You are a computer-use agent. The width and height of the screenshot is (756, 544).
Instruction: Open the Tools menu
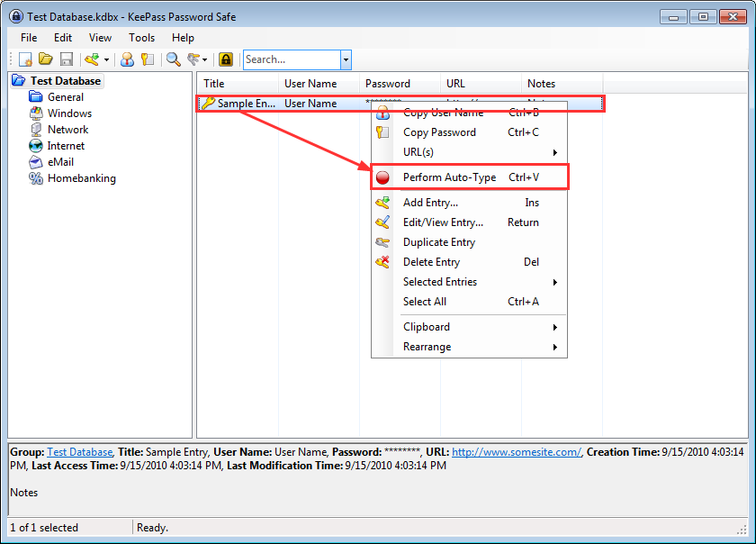[142, 38]
